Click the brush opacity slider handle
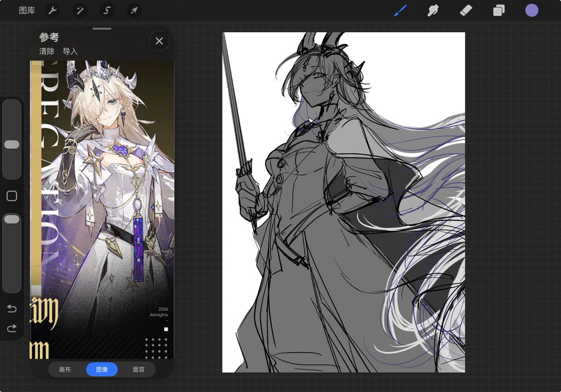The image size is (561, 392). click(12, 219)
